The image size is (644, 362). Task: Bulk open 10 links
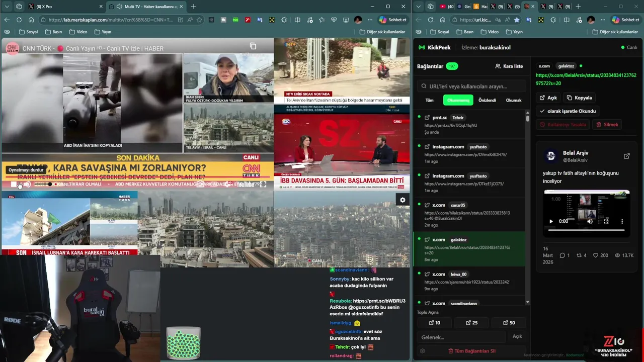[x=434, y=323]
